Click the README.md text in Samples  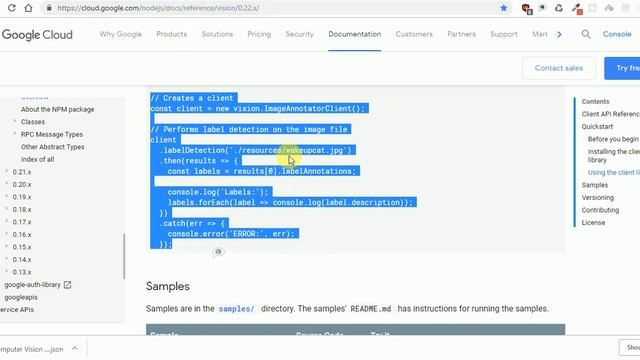click(371, 309)
